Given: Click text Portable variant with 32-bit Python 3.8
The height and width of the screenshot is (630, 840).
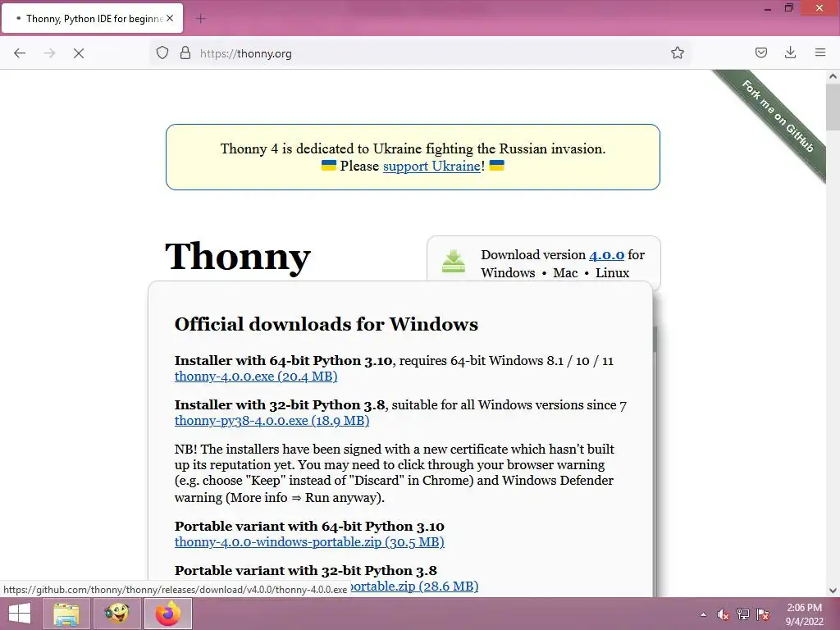Looking at the screenshot, I should pos(306,571).
